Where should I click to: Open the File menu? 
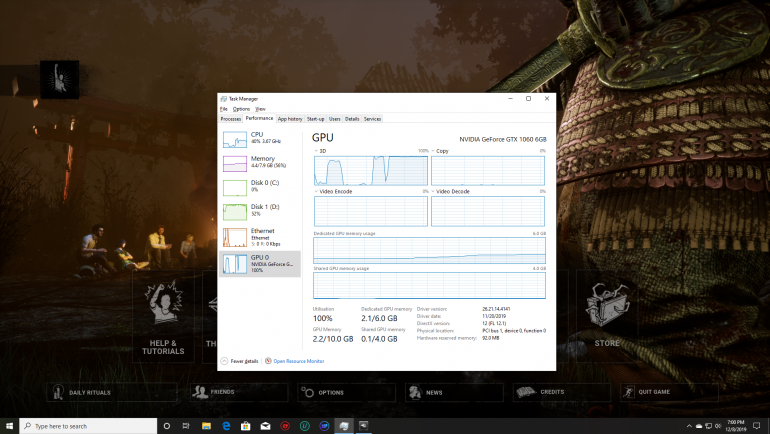[223, 109]
